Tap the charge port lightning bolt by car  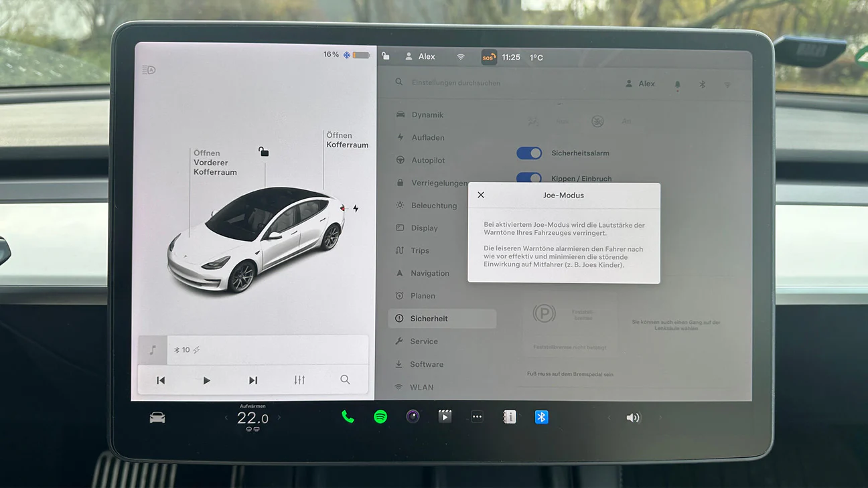[356, 209]
